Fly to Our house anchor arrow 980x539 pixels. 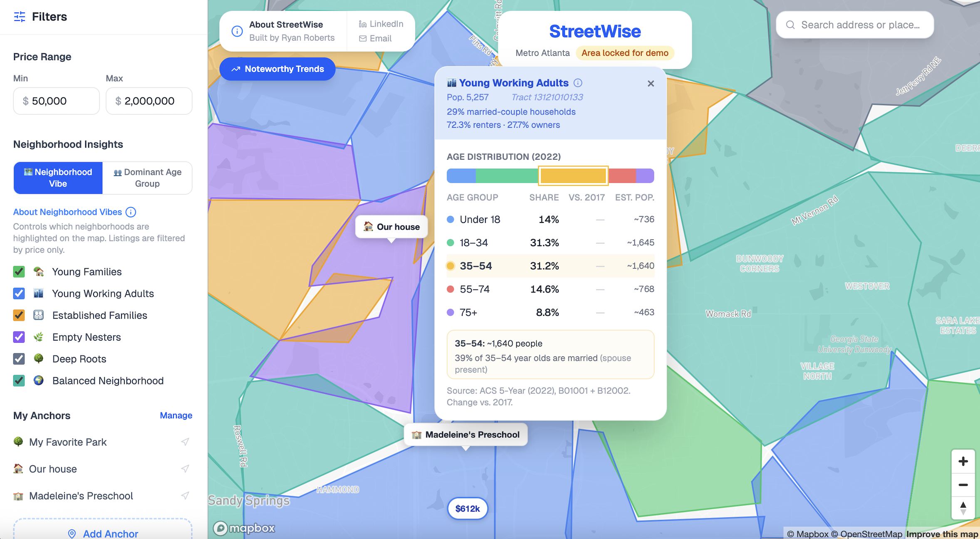point(185,469)
